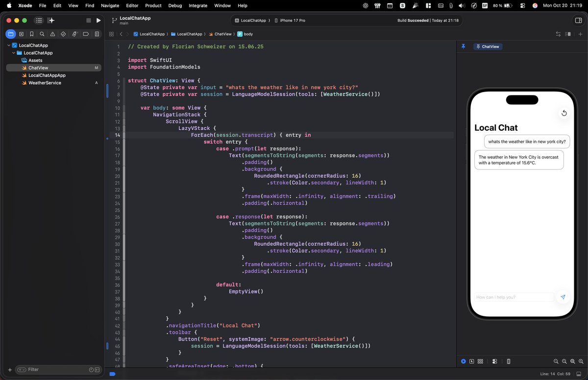
Task: Open the Debug menu
Action: coord(175,5)
